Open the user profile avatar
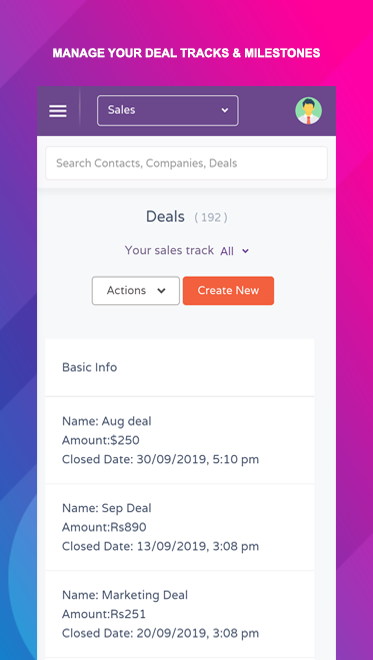The width and height of the screenshot is (373, 660). point(308,111)
